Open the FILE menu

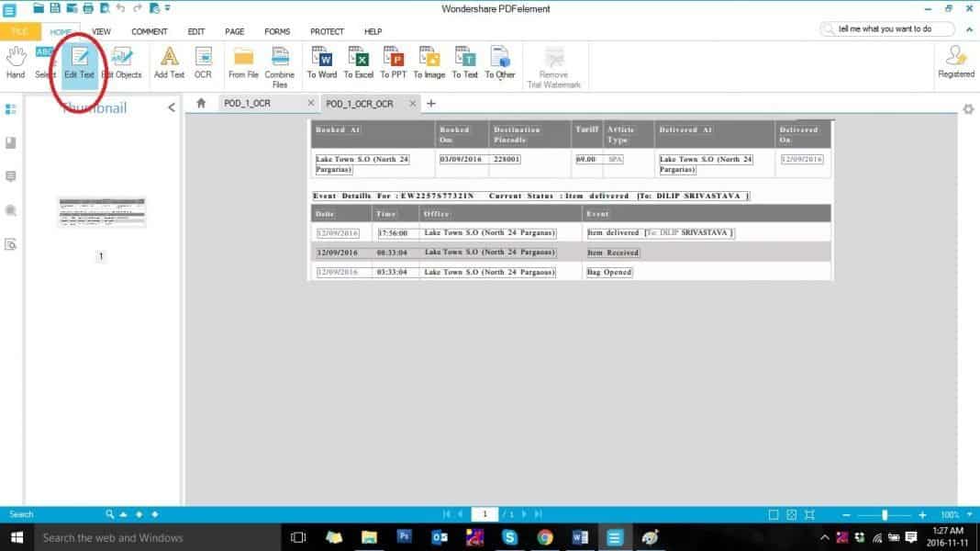(20, 31)
